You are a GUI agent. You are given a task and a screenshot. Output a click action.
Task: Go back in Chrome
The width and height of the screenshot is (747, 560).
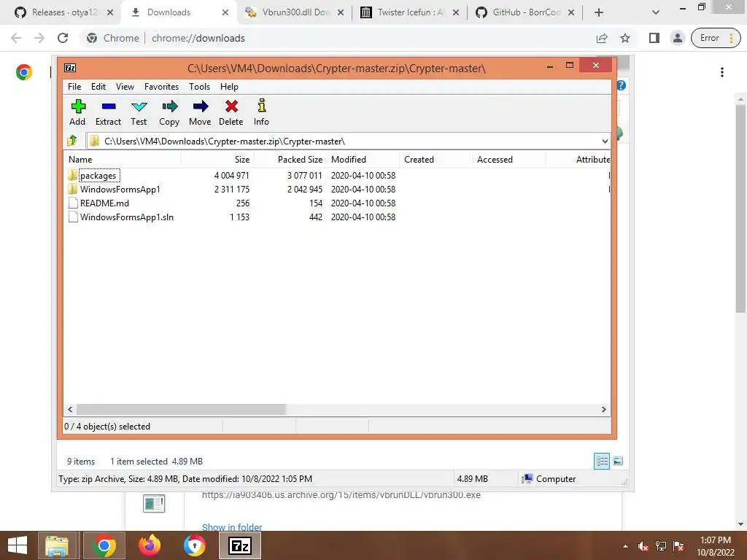pos(16,38)
